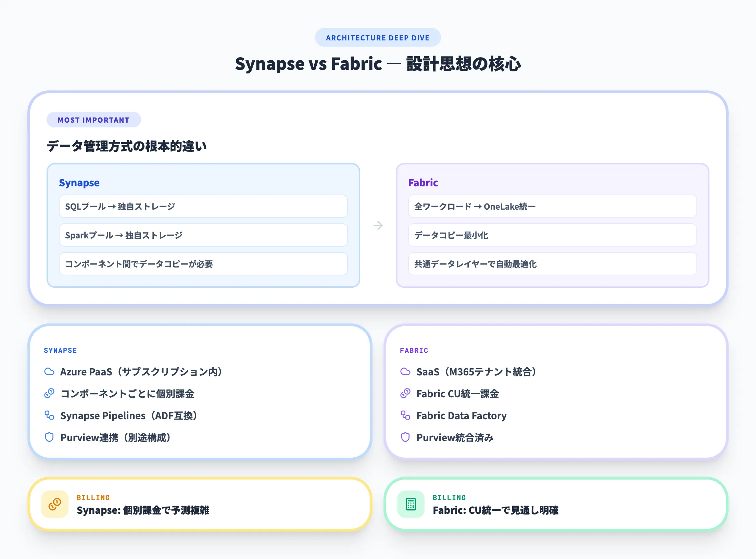Select the SQLプール → 独自ストレージ row
Viewport: 756px width, 559px height.
(203, 207)
